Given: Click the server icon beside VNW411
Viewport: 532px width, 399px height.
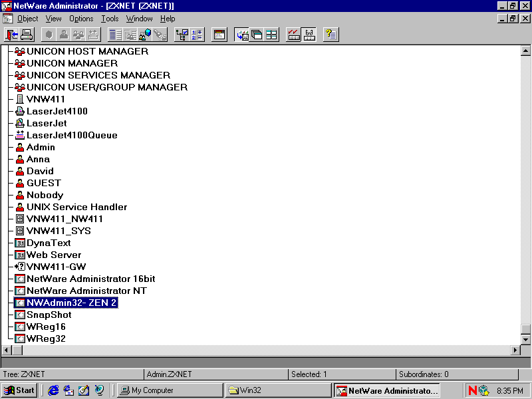Looking at the screenshot, I should point(20,99).
